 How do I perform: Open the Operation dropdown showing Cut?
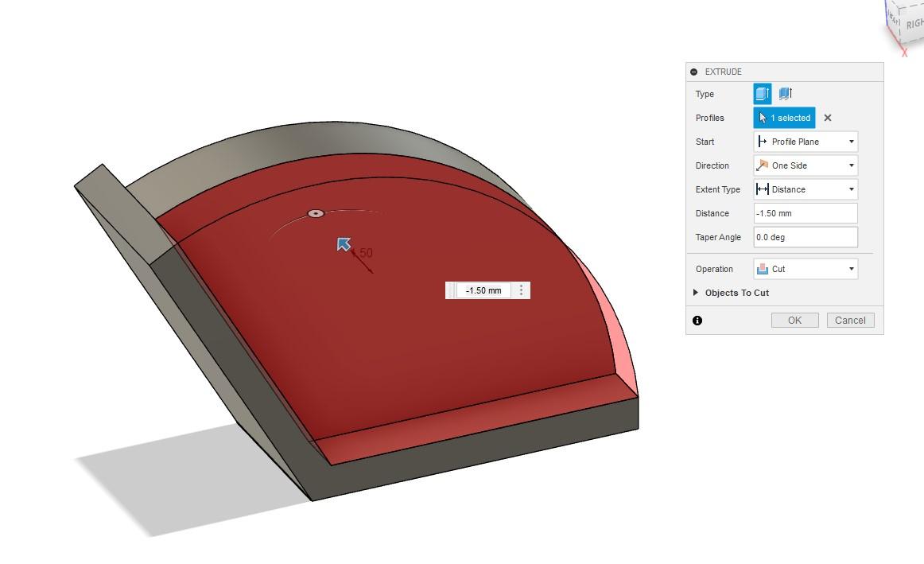click(x=806, y=269)
